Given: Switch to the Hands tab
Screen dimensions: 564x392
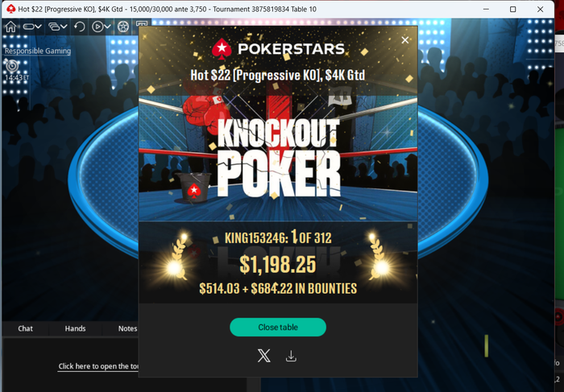Looking at the screenshot, I should click(75, 328).
